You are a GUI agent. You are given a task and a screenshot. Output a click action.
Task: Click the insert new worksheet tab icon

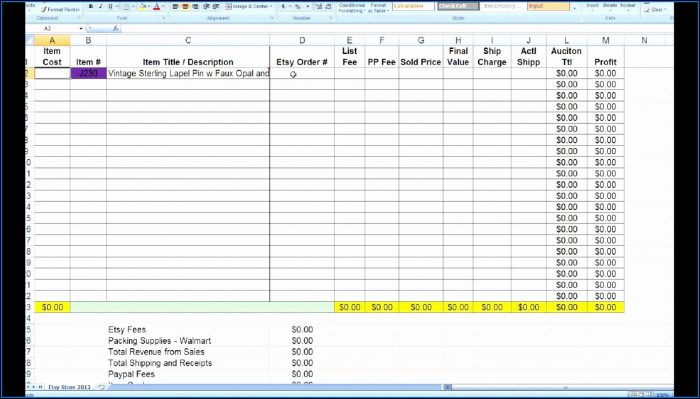[101, 387]
